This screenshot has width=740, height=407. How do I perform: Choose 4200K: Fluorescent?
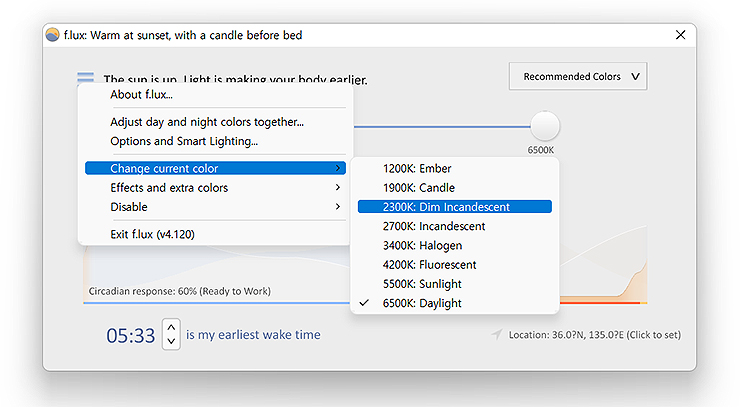click(454, 264)
